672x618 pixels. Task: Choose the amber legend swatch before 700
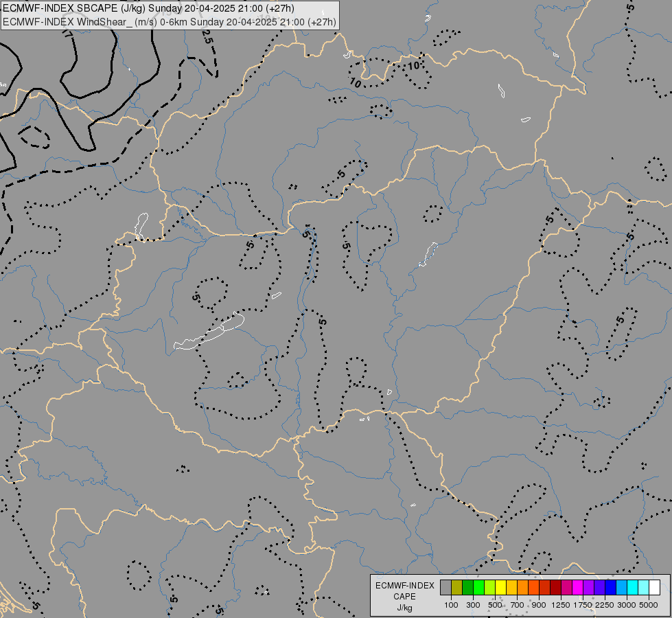coord(511,587)
